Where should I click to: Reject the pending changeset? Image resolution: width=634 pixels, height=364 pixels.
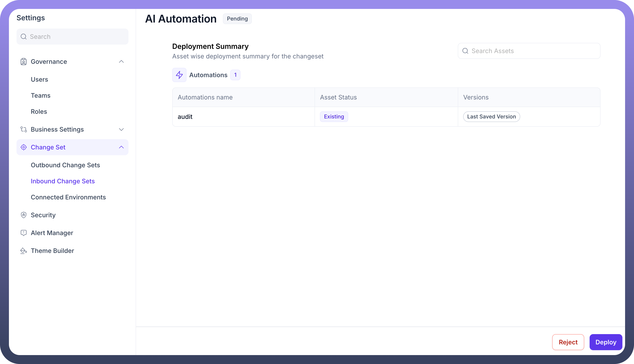568,342
